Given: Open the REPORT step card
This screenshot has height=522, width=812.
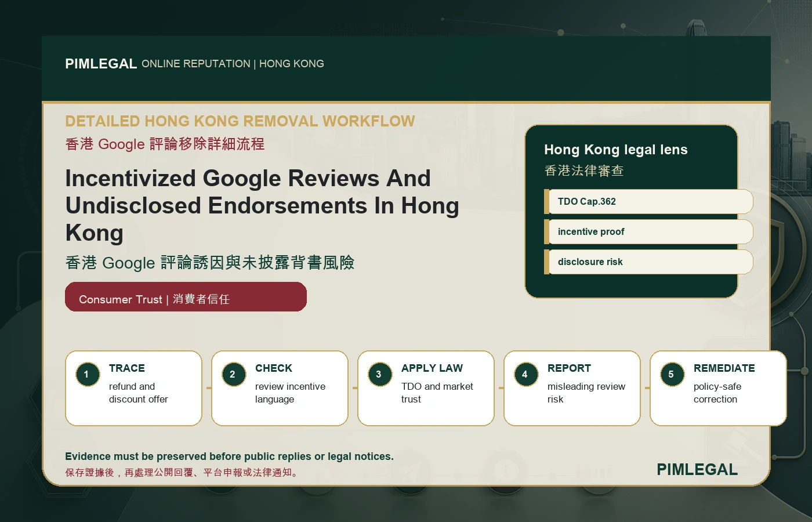Looking at the screenshot, I should point(572,388).
